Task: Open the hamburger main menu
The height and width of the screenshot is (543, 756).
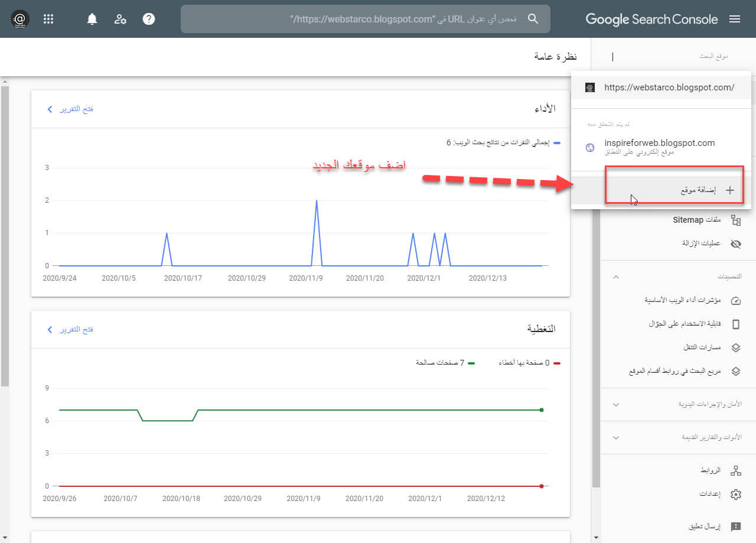Action: 735,19
